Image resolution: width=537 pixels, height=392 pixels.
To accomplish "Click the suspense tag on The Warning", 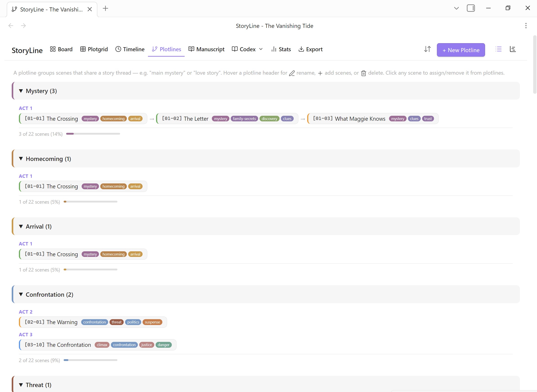I will point(152,322).
